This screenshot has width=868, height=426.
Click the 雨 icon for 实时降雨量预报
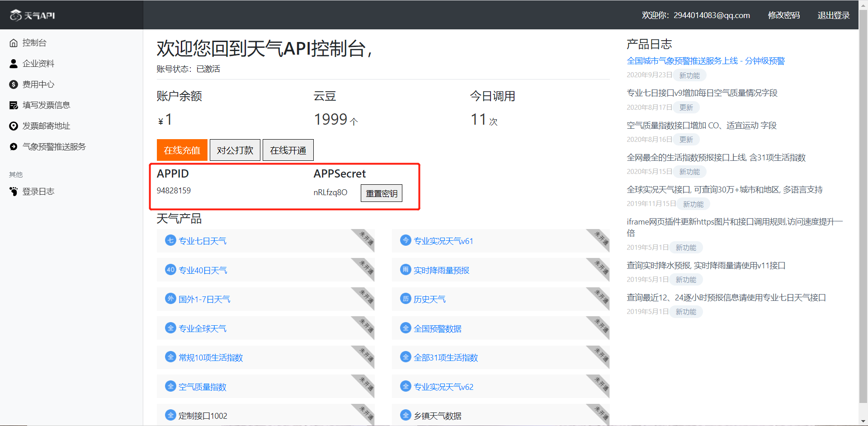(406, 270)
